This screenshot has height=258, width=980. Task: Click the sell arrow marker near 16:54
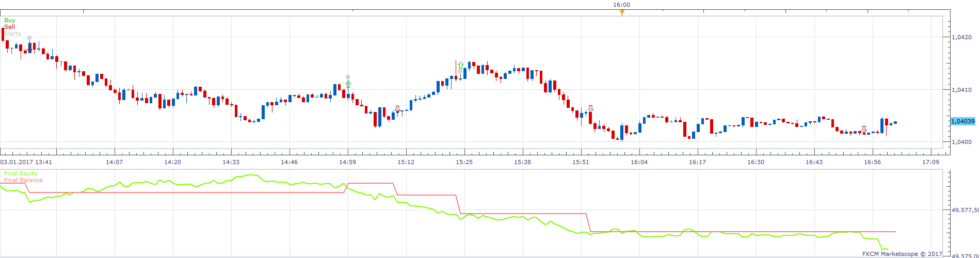pos(864,129)
